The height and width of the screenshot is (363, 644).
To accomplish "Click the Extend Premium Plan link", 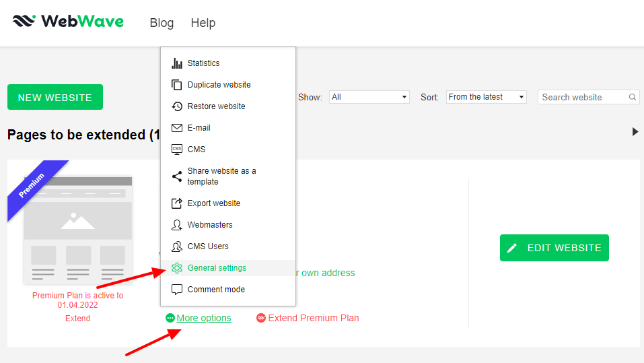I will click(x=314, y=318).
